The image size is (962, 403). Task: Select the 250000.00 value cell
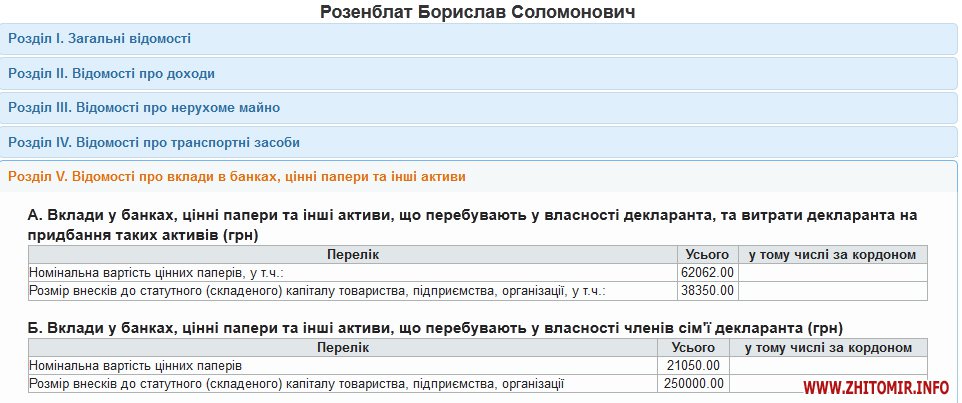click(x=693, y=383)
